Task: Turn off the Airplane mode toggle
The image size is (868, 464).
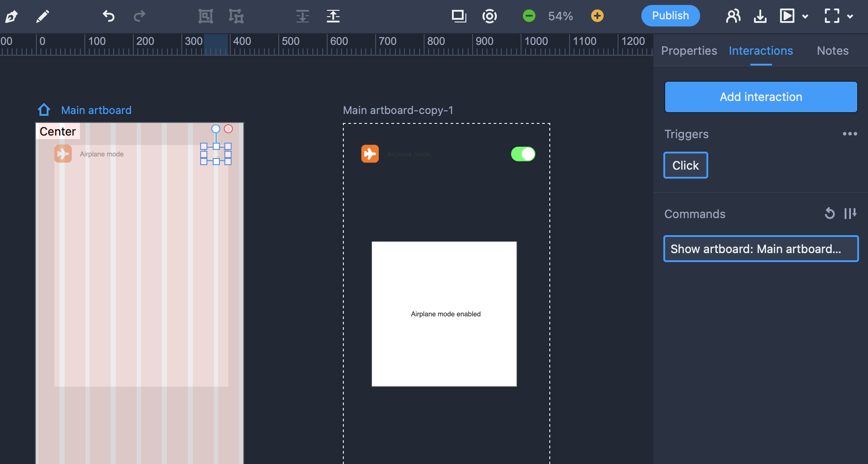Action: tap(523, 154)
